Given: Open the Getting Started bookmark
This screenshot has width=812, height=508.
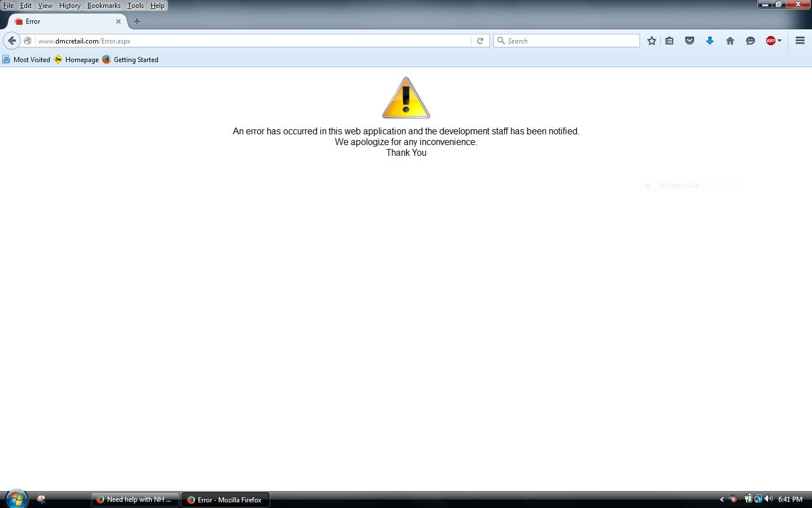Looking at the screenshot, I should point(130,60).
